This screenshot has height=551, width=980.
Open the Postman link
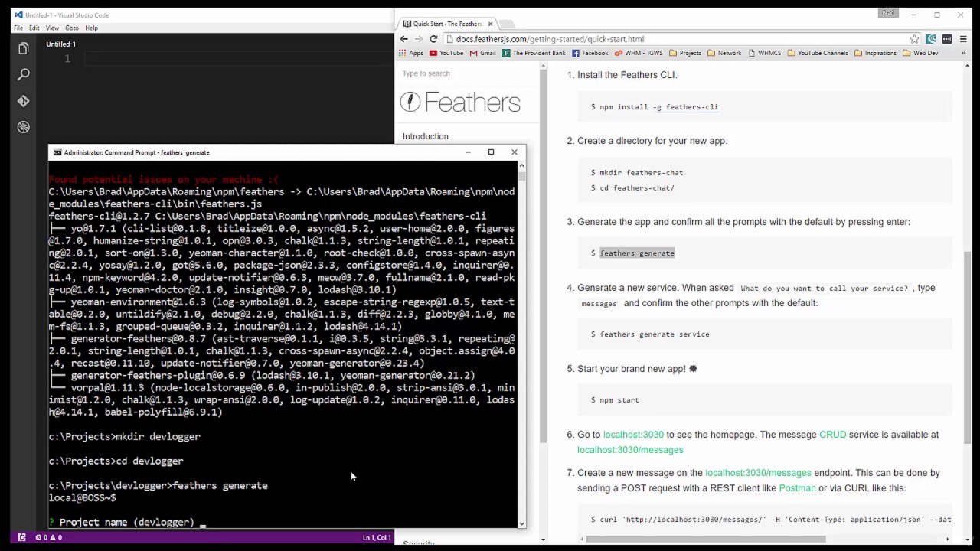797,488
